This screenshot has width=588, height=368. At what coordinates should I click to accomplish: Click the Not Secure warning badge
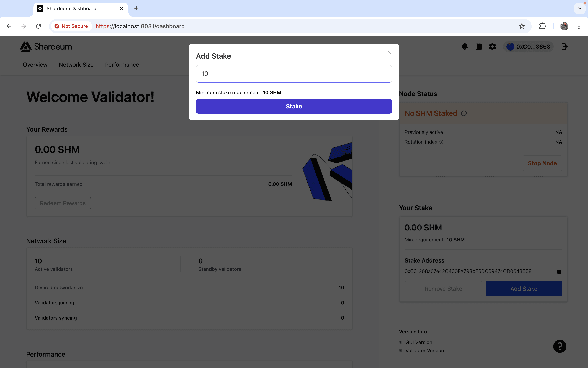(x=71, y=26)
